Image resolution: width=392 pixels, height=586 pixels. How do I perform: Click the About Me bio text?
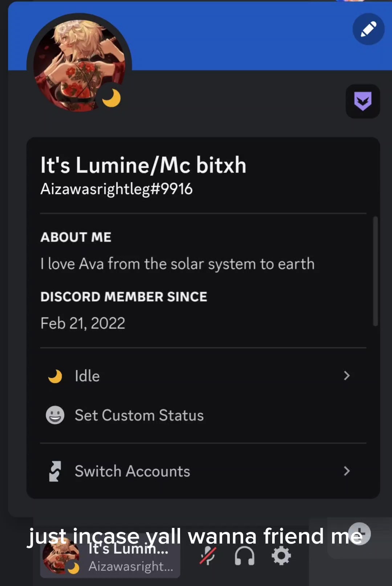pos(177,264)
